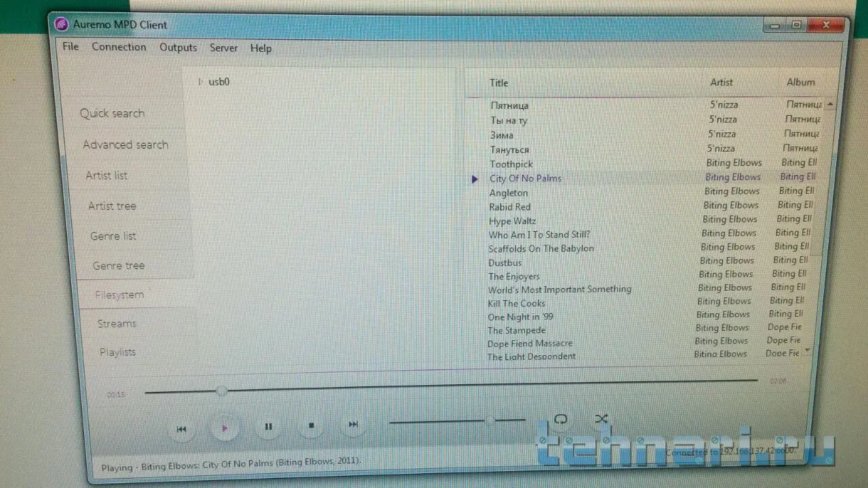Sort the playlist by the Album column
This screenshot has width=868, height=488.
pyautogui.click(x=801, y=81)
